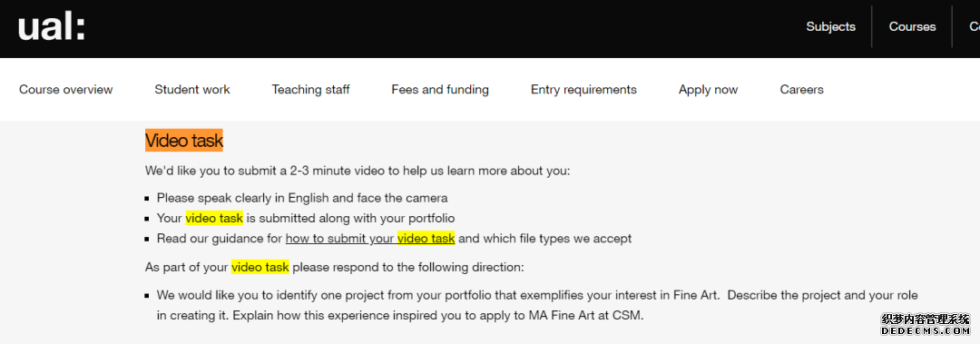Screen dimensions: 980x344
Task: Click the ual: logo in the header
Action: click(51, 27)
